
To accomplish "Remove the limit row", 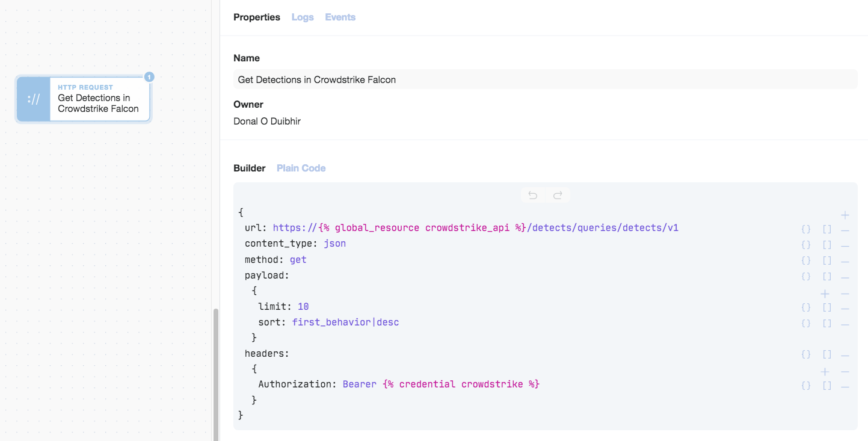I will click(x=845, y=308).
